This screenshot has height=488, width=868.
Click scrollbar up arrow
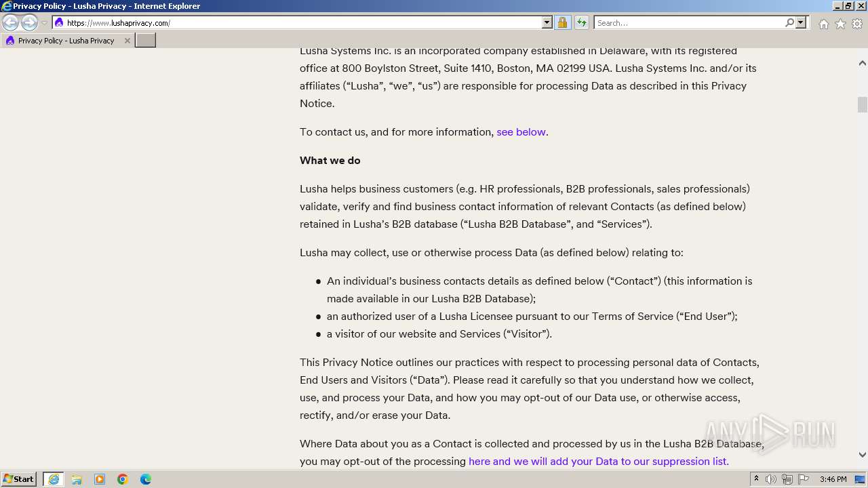tap(863, 63)
